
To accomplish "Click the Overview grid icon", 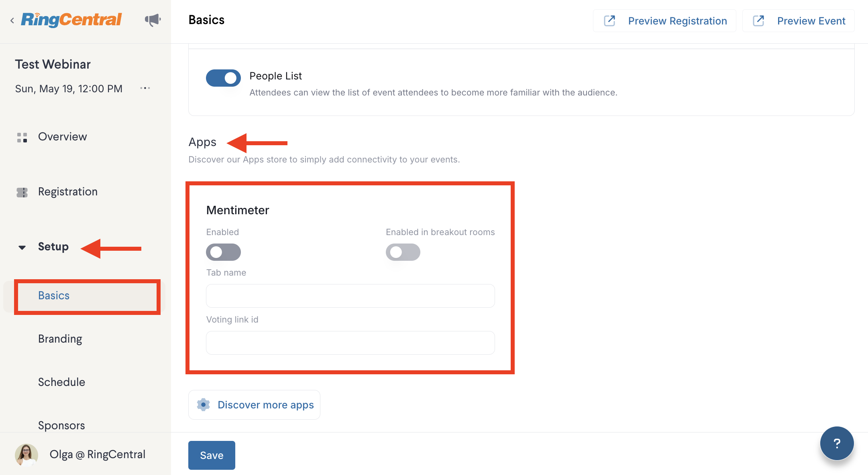I will [22, 137].
